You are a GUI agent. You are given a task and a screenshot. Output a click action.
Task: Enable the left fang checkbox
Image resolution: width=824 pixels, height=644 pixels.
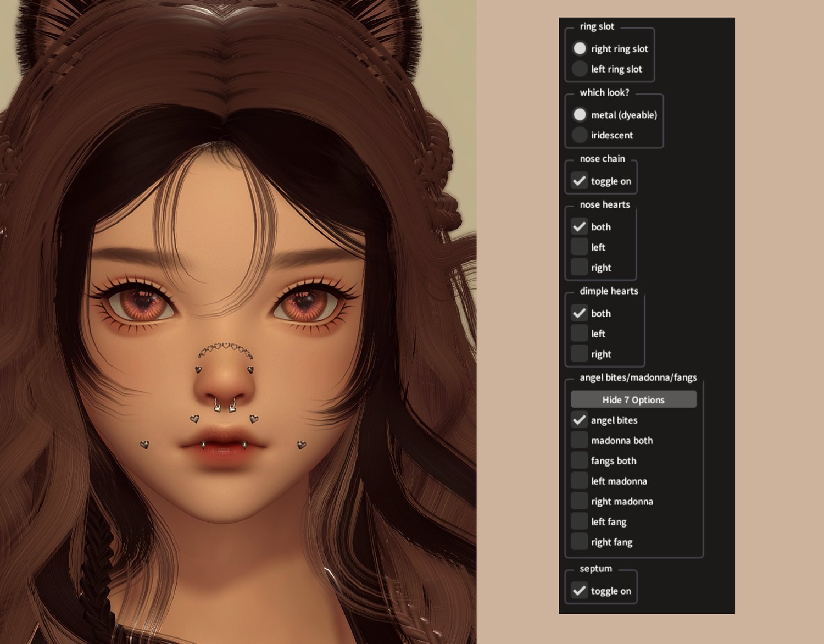click(579, 521)
